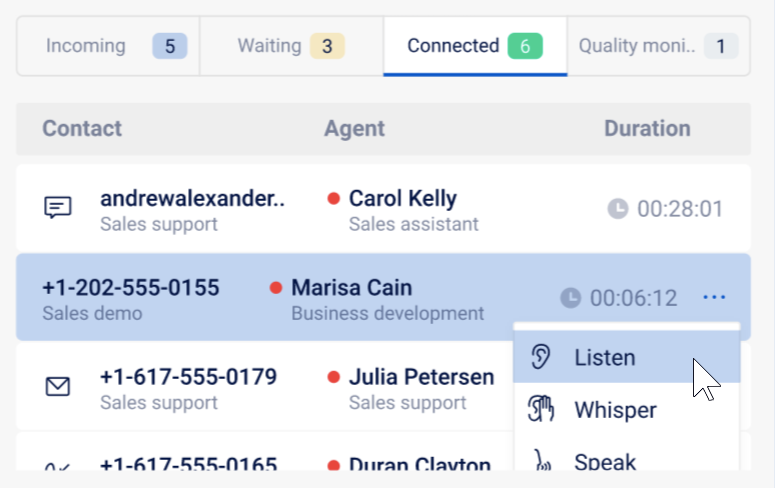
Task: Switch to the Waiting tab
Action: tap(292, 46)
